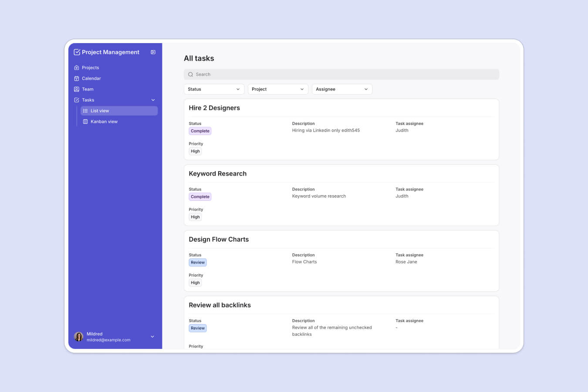
Task: Collapse the Tasks section chevron
Action: (x=153, y=100)
